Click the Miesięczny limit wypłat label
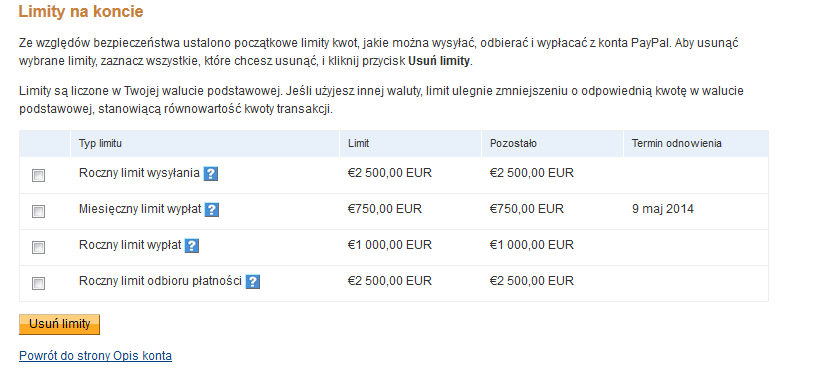The image size is (827, 376). pyautogui.click(x=140, y=209)
